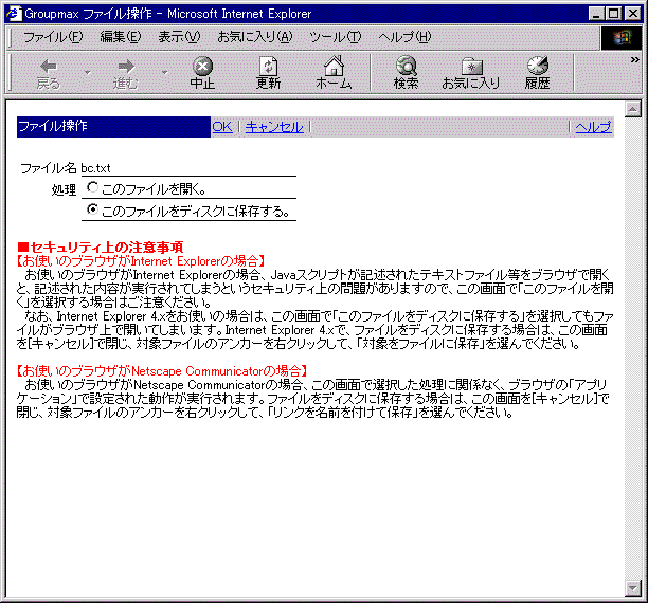648x603 pixels.
Task: Click the OK link
Action: pos(222,127)
